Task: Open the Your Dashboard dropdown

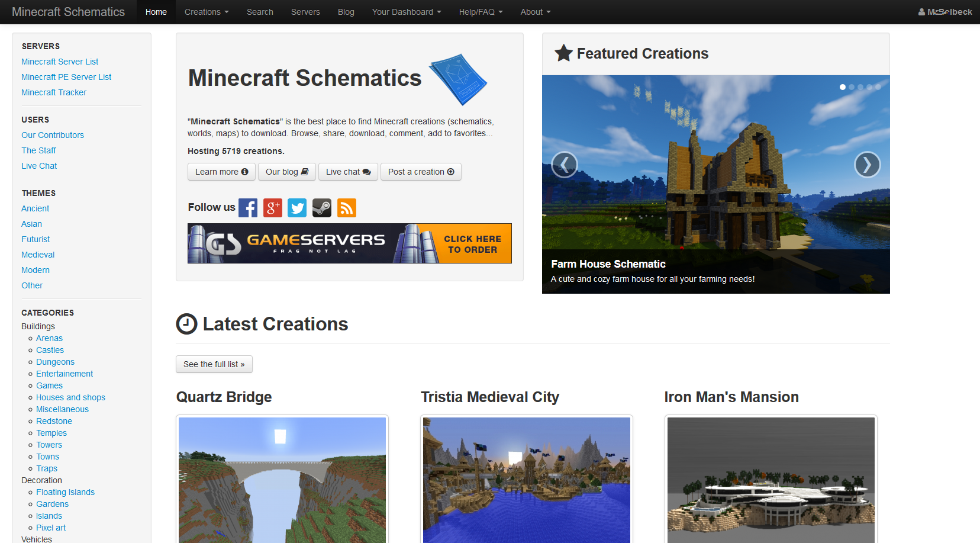Action: (407, 12)
